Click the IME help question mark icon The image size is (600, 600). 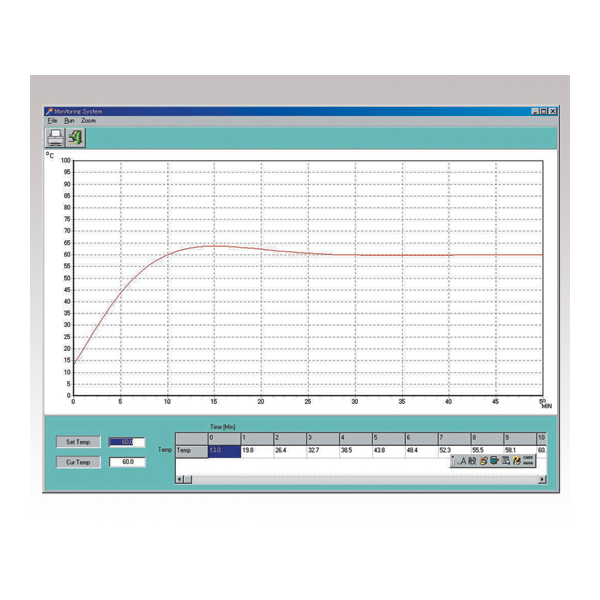click(517, 461)
